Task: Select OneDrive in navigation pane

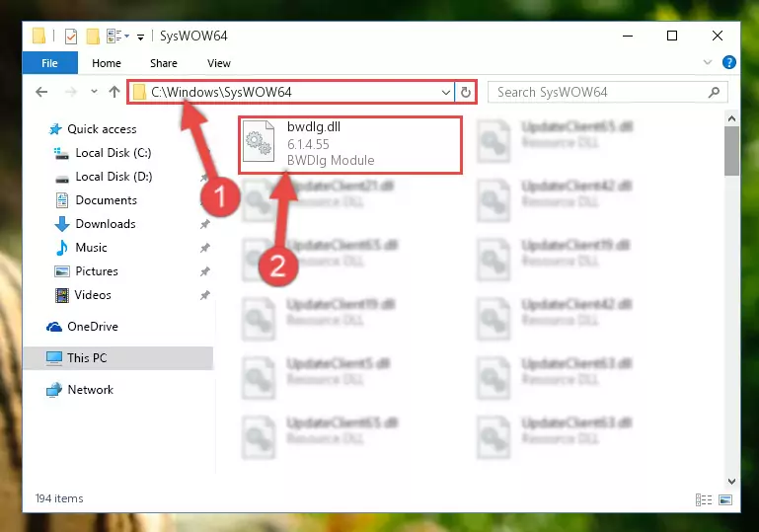Action: (x=93, y=327)
